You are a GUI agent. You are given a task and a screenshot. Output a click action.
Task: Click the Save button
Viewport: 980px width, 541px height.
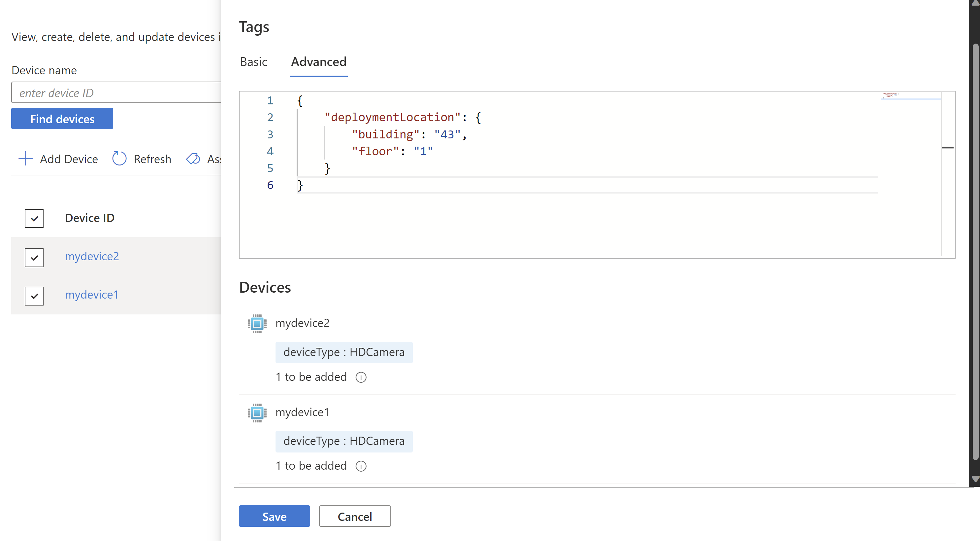tap(274, 516)
